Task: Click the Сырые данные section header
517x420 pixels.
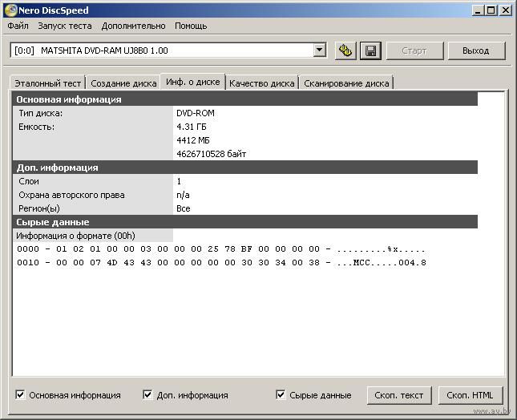Action: [245, 222]
